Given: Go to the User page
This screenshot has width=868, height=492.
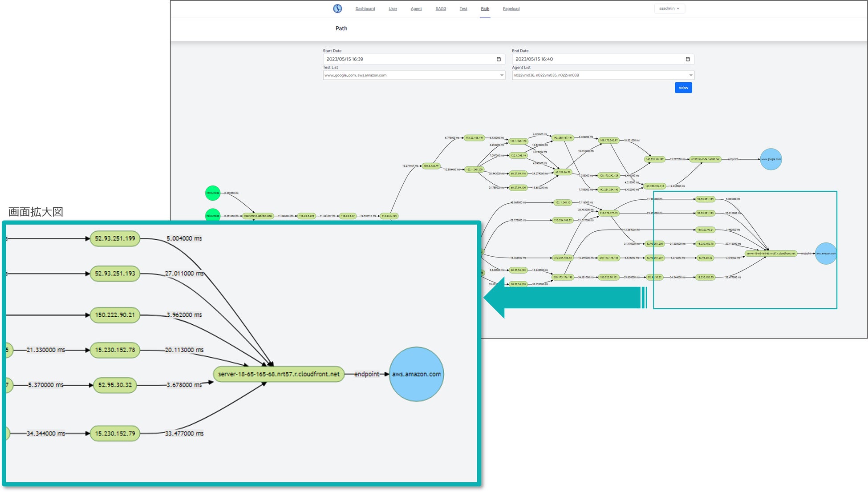Looking at the screenshot, I should pyautogui.click(x=393, y=9).
